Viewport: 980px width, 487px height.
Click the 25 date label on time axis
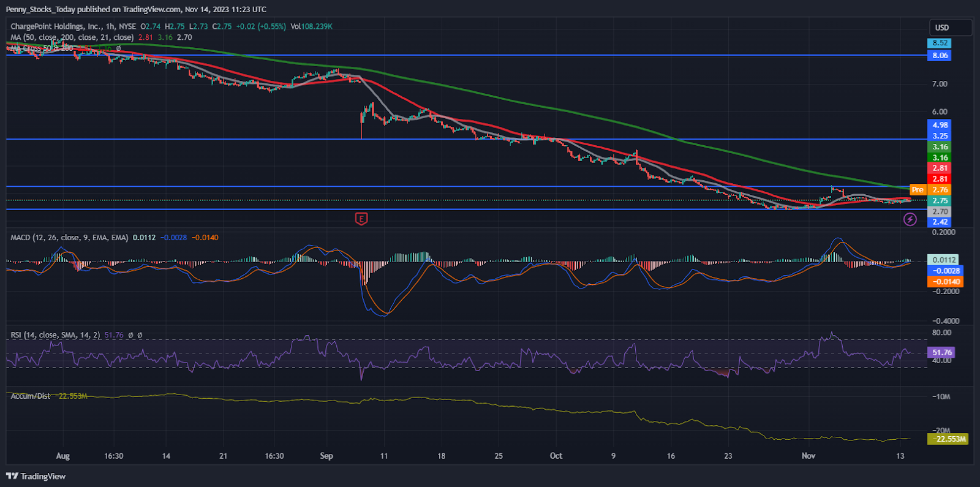coord(499,456)
